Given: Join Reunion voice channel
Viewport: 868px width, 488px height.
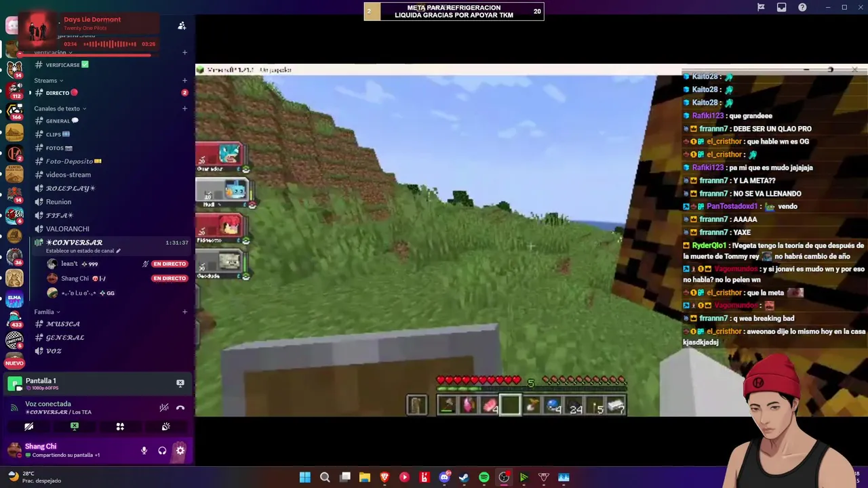Looking at the screenshot, I should (111, 202).
